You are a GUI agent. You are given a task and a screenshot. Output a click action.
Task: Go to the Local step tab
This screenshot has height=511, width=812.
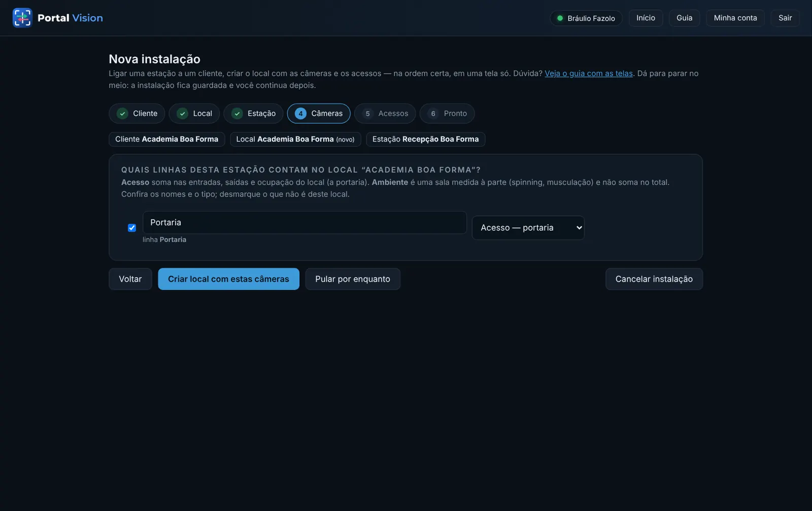[x=194, y=114]
